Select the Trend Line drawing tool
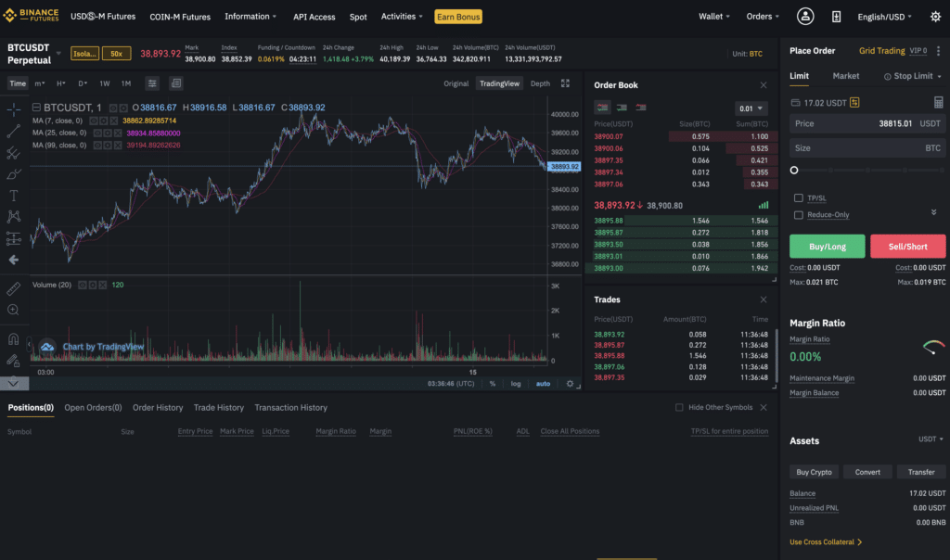The width and height of the screenshot is (950, 560). [12, 132]
